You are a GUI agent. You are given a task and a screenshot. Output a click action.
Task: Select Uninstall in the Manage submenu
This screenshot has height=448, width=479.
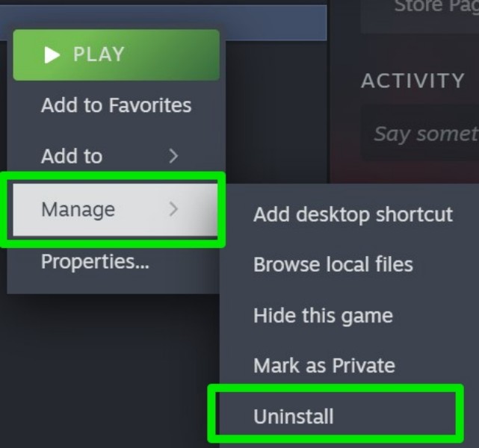294,417
